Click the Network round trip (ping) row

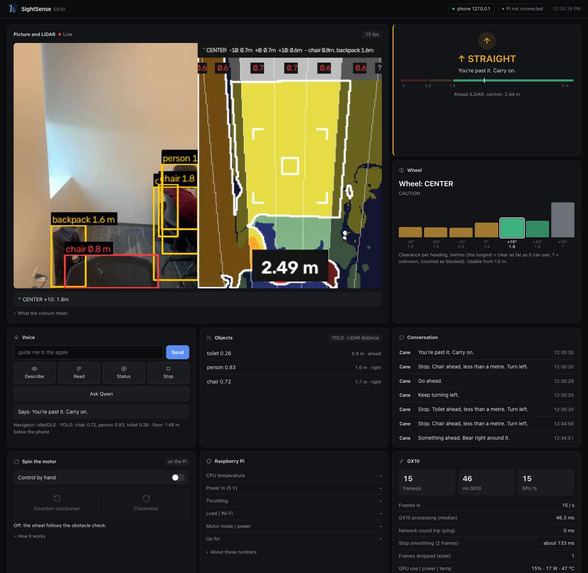click(x=486, y=531)
